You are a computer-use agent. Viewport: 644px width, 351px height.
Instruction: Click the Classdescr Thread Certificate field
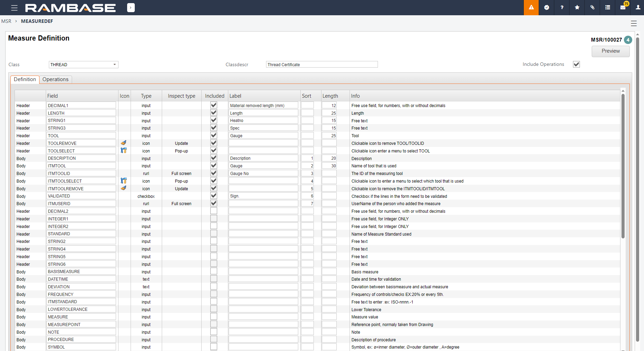point(321,65)
